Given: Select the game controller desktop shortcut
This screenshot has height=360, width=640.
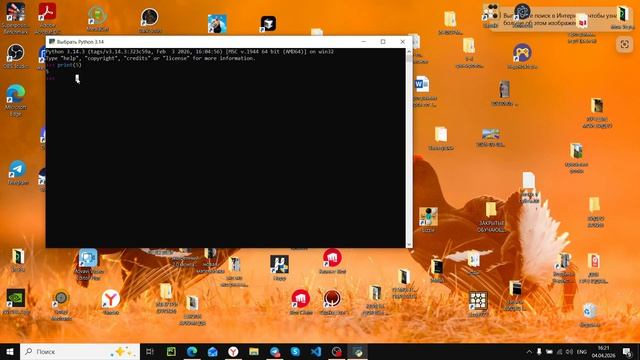Looking at the screenshot, I should click(522, 56).
